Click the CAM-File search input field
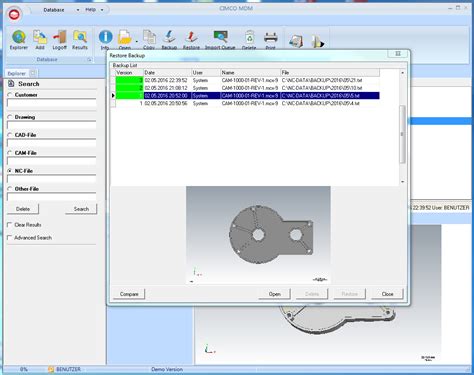The width and height of the screenshot is (474, 375). coord(52,161)
